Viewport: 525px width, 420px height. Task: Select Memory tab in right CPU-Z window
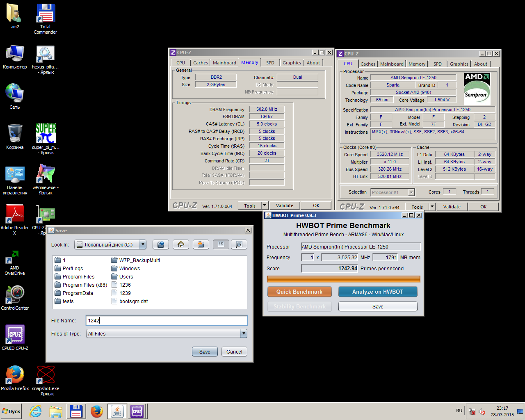(417, 64)
